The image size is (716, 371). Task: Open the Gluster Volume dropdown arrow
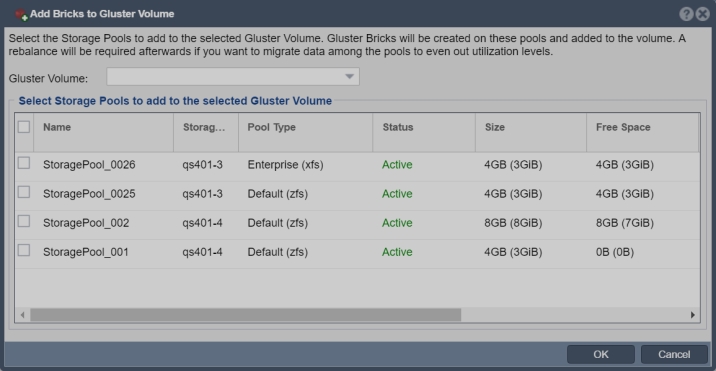(349, 77)
